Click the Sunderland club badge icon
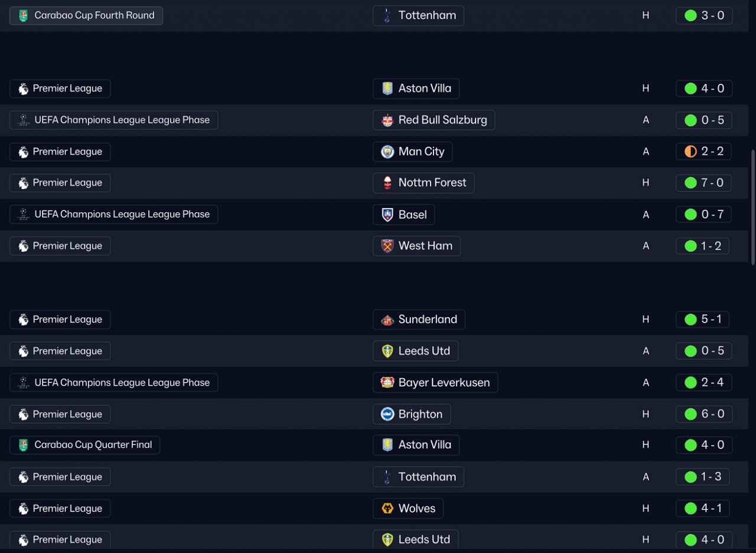The width and height of the screenshot is (756, 553). click(387, 320)
